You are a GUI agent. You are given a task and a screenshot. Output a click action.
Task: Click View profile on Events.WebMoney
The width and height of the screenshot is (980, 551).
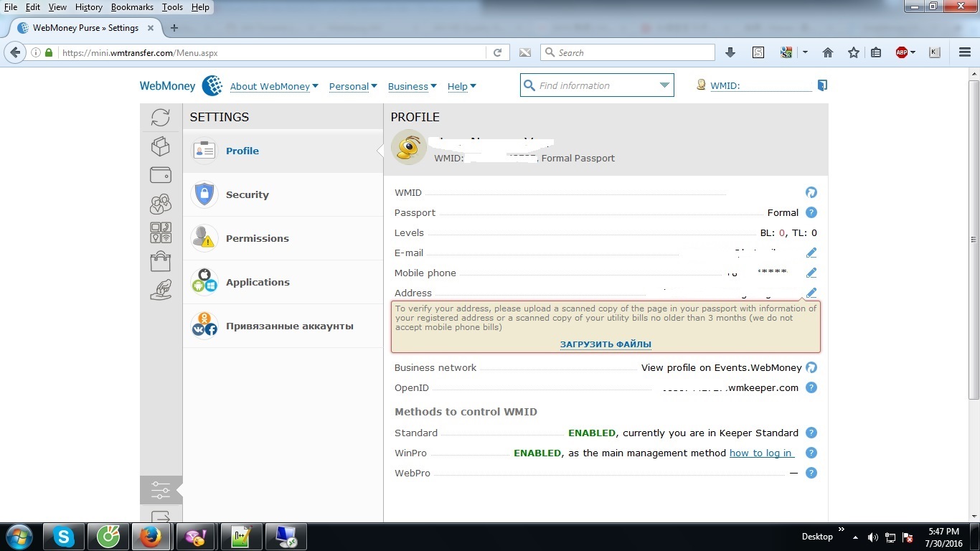[721, 367]
